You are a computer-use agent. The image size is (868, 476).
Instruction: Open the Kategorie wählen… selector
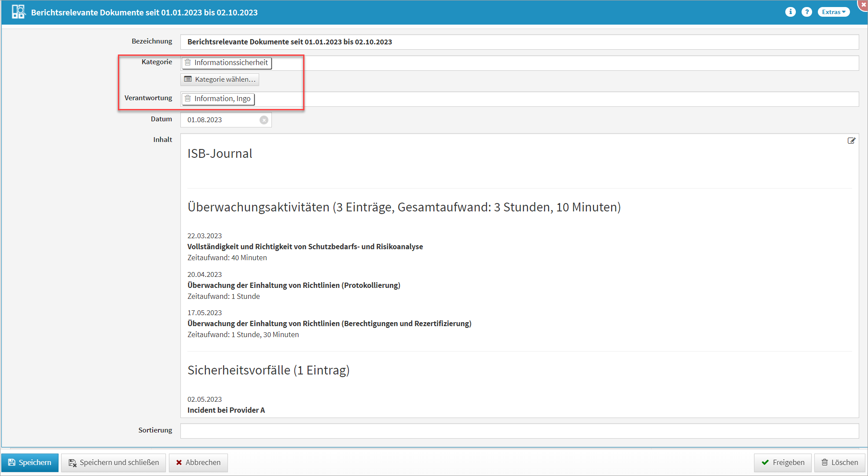pos(220,79)
